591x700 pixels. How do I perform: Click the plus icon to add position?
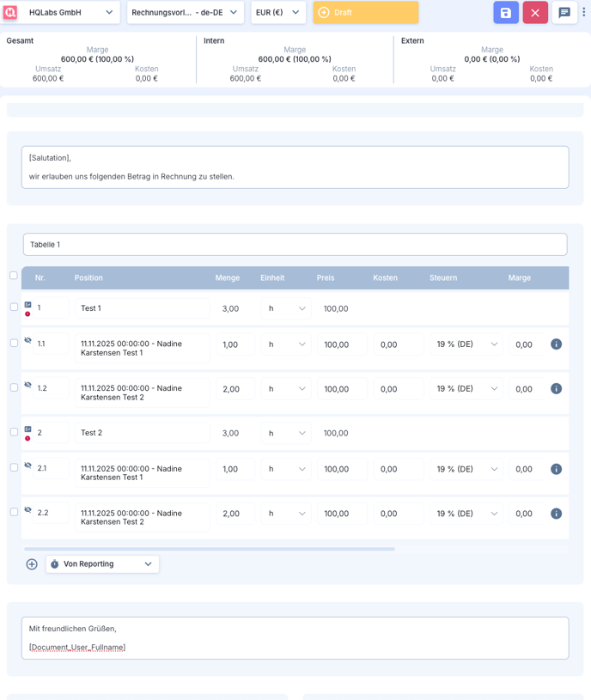[32, 564]
